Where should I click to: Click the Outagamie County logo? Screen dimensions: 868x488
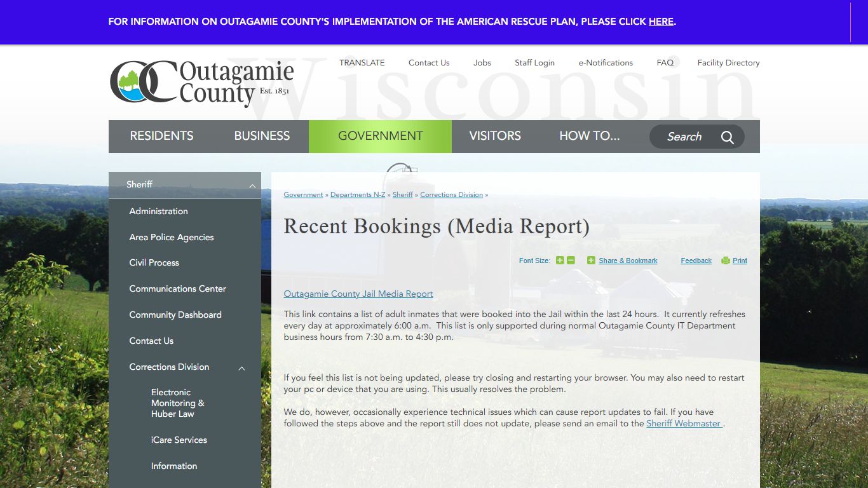tap(202, 83)
